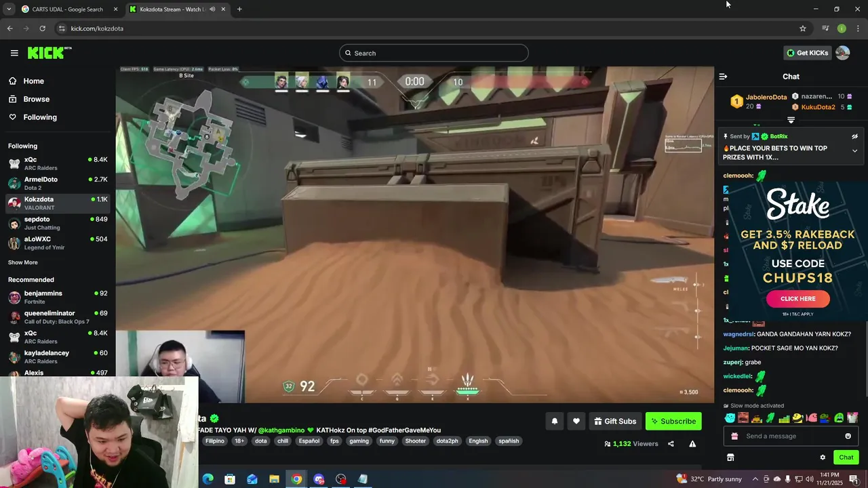Collapse gift leaderboard with down handle
Image resolution: width=868 pixels, height=488 pixels.
pyautogui.click(x=791, y=120)
